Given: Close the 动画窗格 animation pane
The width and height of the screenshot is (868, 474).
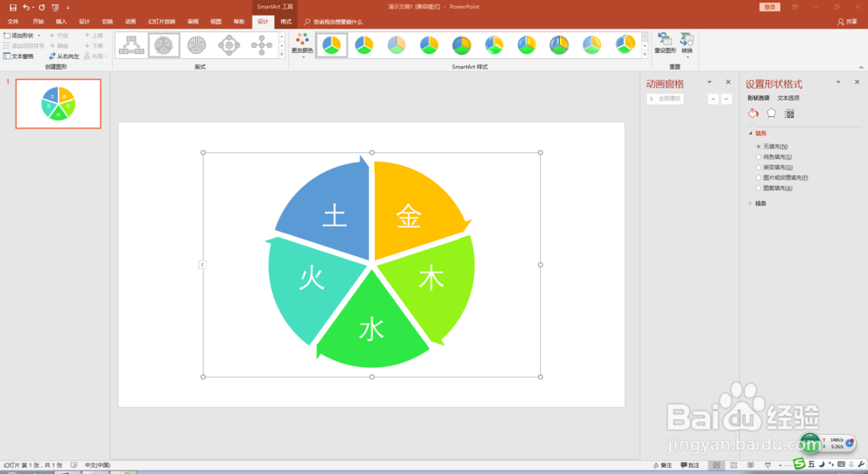Looking at the screenshot, I should [728, 82].
